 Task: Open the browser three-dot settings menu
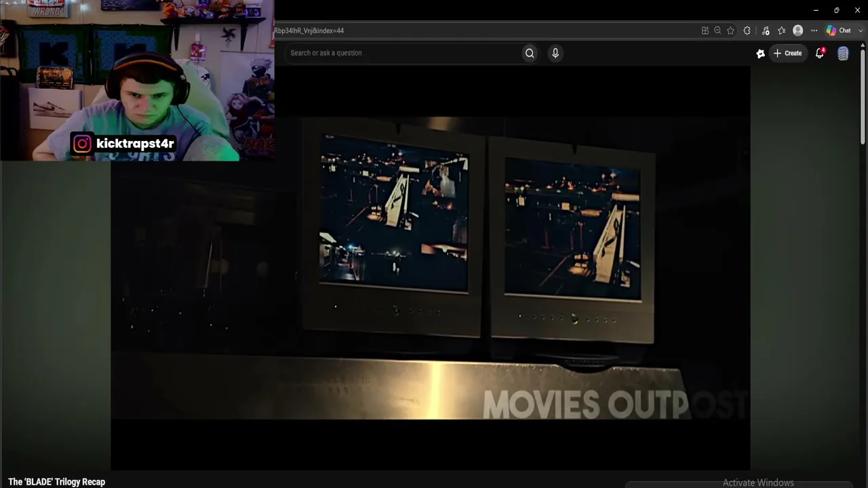point(814,30)
